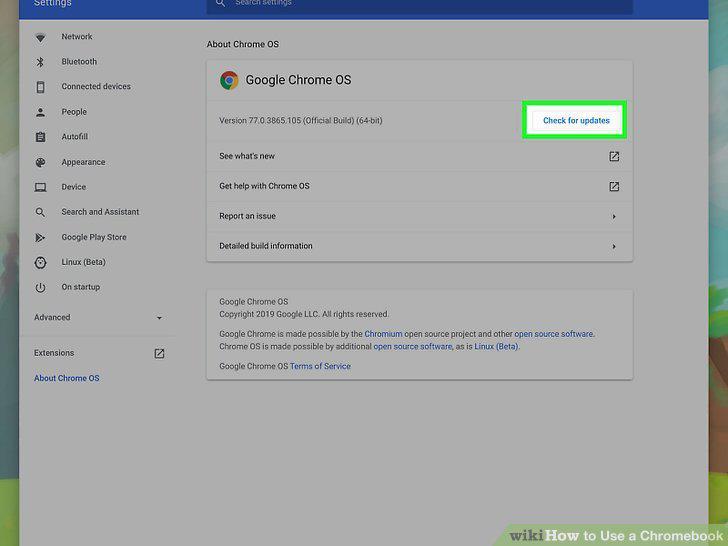
Task: Click the Device laptop icon
Action: [x=40, y=187]
